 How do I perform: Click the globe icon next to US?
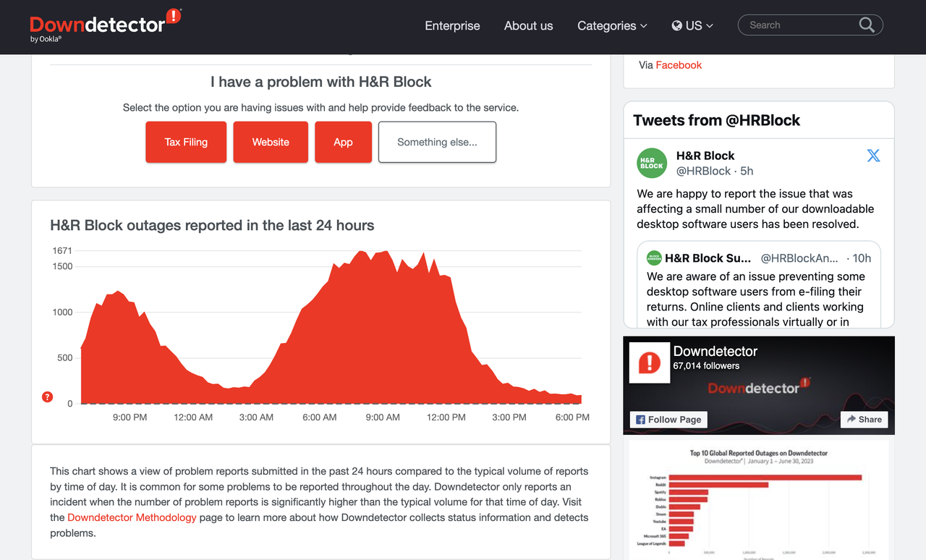[x=677, y=25]
